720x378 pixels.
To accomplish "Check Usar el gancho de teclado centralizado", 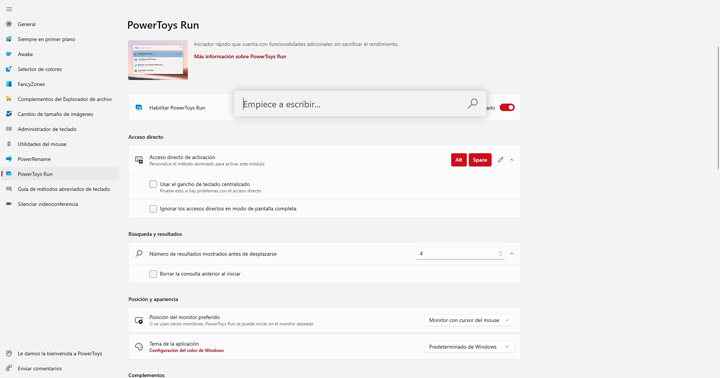I will (153, 184).
